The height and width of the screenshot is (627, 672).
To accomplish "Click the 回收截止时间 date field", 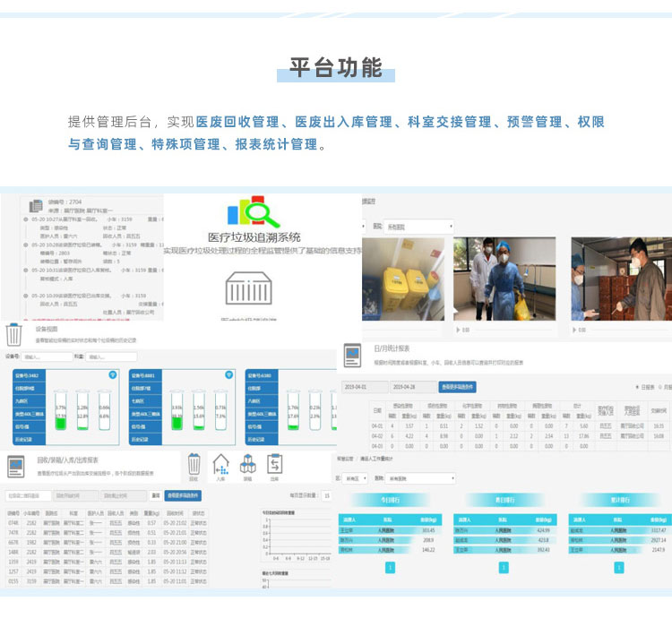I will click(124, 495).
